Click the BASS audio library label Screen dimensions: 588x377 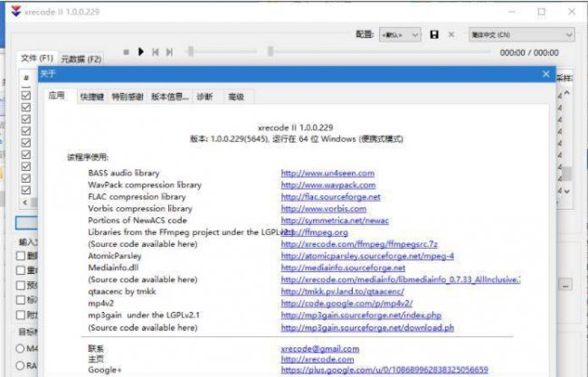(124, 174)
